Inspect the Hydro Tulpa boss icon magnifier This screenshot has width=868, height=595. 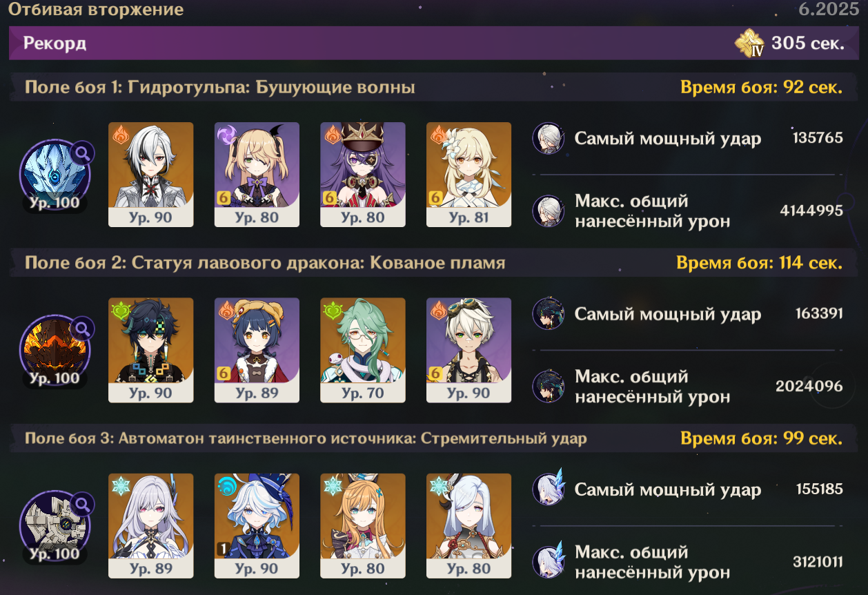[83, 152]
